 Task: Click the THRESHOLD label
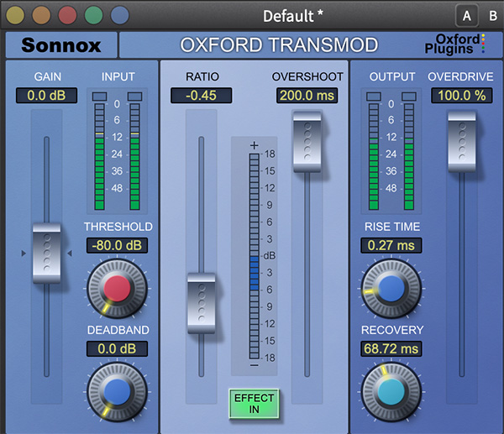[118, 227]
